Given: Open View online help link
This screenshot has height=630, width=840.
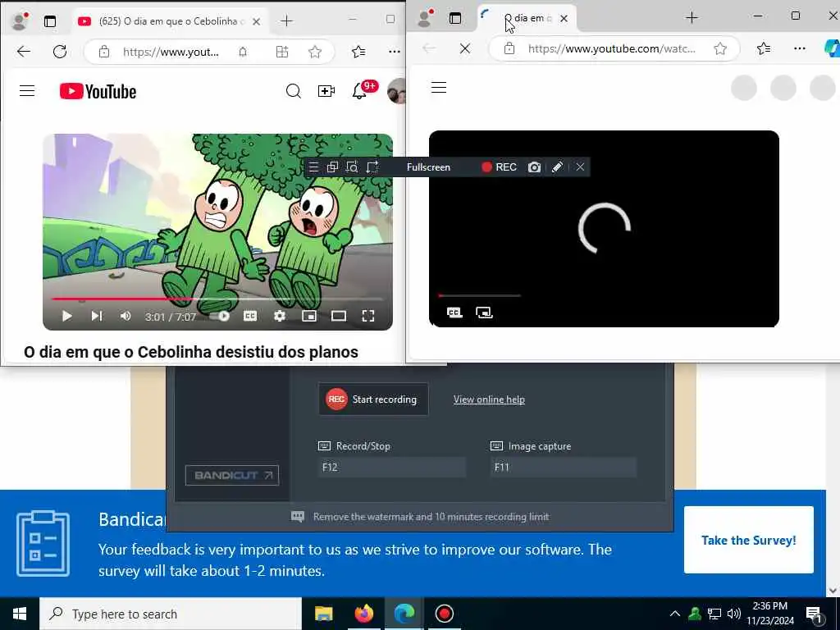Looking at the screenshot, I should [489, 399].
